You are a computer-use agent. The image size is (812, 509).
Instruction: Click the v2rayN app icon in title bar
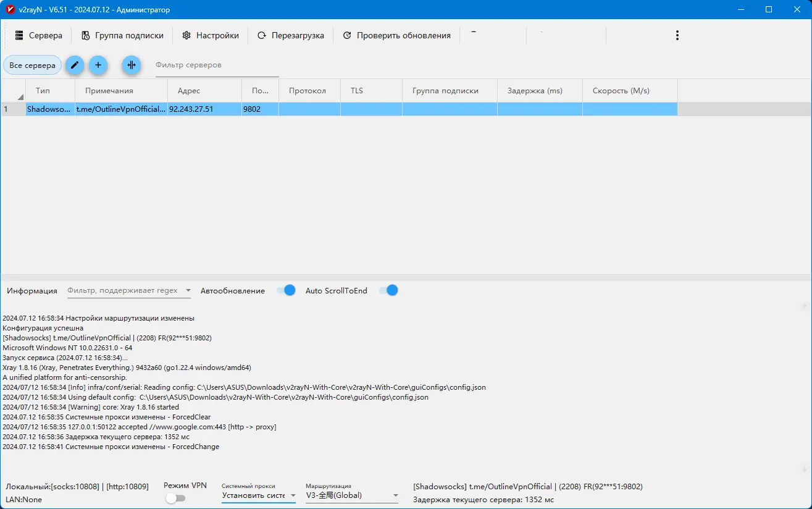click(x=10, y=10)
